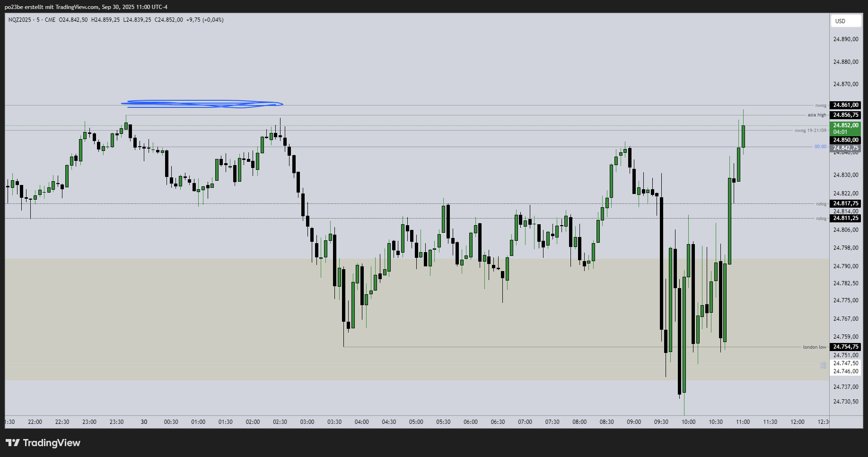
Task: Click the 08:30 time axis label
Action: (607, 422)
